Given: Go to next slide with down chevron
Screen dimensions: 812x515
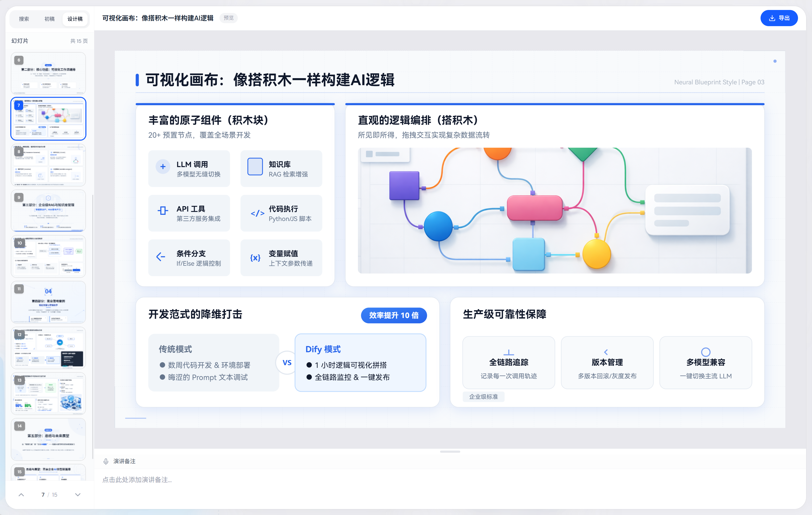Looking at the screenshot, I should [78, 495].
